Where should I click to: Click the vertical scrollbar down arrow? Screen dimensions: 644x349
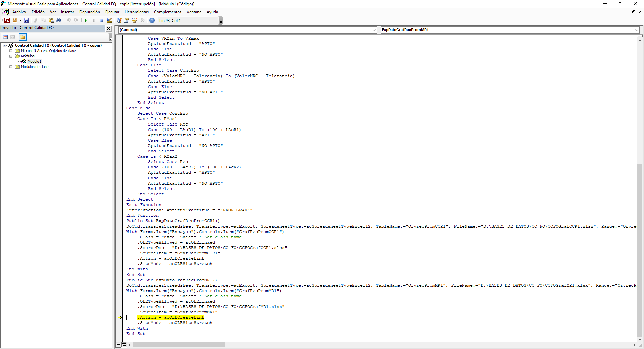640,339
